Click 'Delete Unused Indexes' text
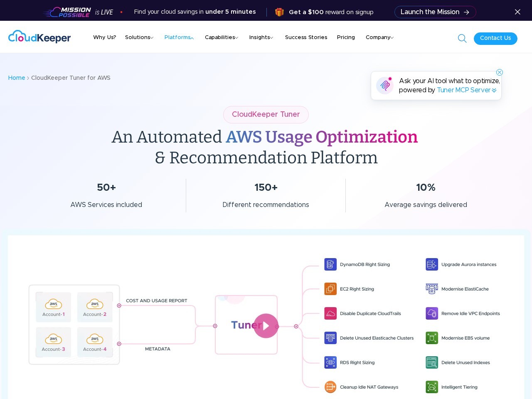Viewport: 532px width, 399px height. point(465,362)
